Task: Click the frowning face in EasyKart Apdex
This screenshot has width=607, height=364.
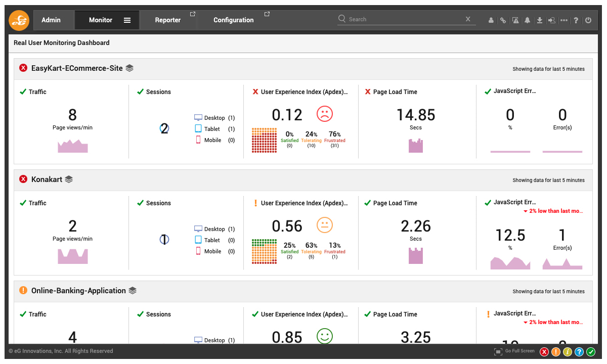Action: 325,114
